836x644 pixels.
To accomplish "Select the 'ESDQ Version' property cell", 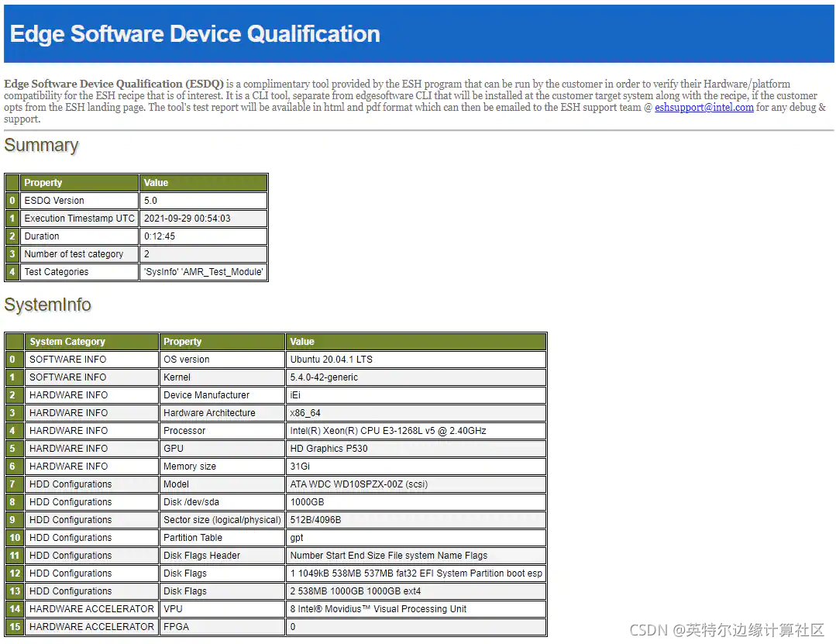I will coord(80,201).
